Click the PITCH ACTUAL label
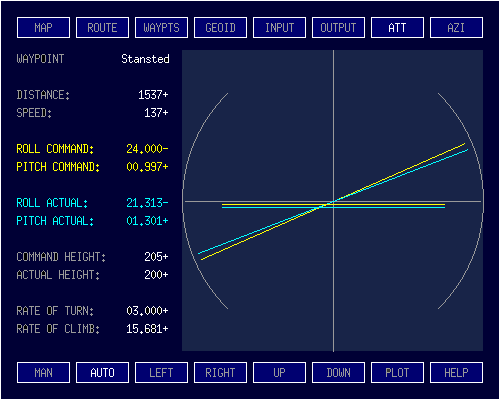500x400 pixels. [55, 221]
